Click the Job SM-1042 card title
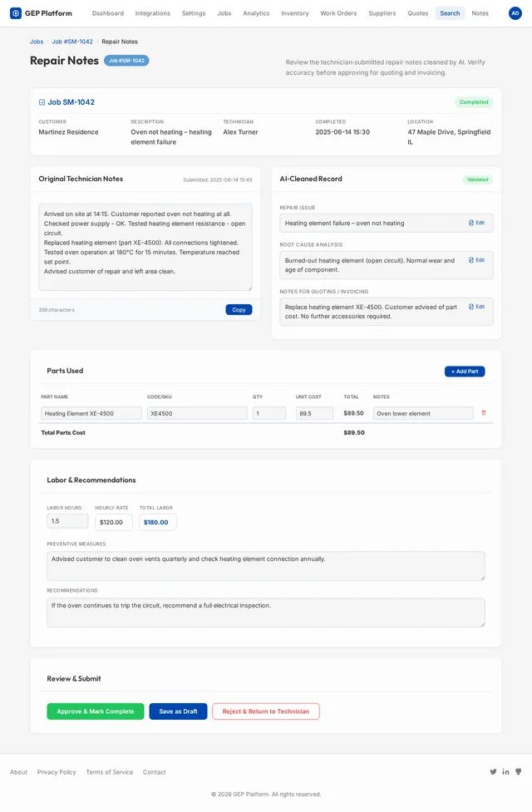 click(71, 102)
